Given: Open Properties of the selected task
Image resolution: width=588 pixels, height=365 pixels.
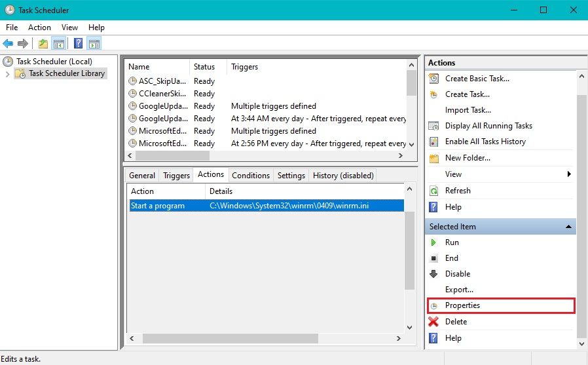Looking at the screenshot, I should (462, 305).
